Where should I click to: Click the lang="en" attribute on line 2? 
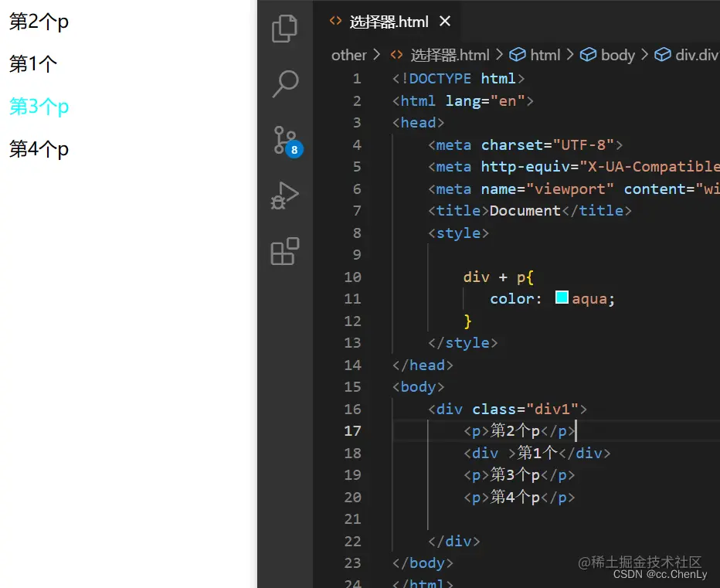pyautogui.click(x=485, y=100)
